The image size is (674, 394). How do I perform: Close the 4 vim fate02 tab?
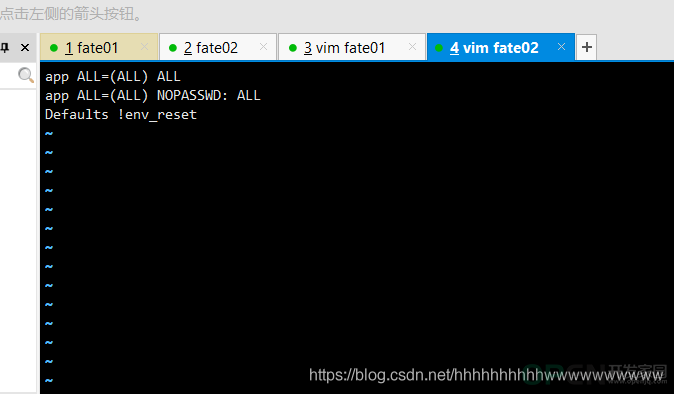pyautogui.click(x=561, y=46)
